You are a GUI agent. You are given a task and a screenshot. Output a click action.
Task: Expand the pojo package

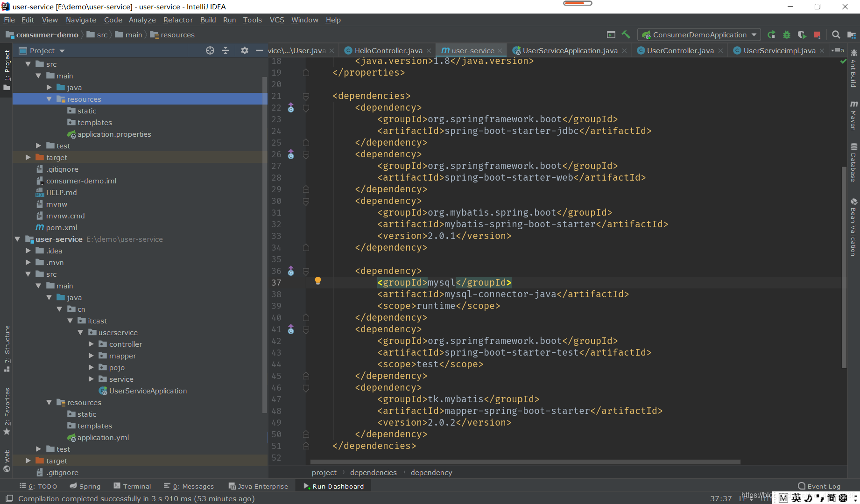(x=91, y=367)
